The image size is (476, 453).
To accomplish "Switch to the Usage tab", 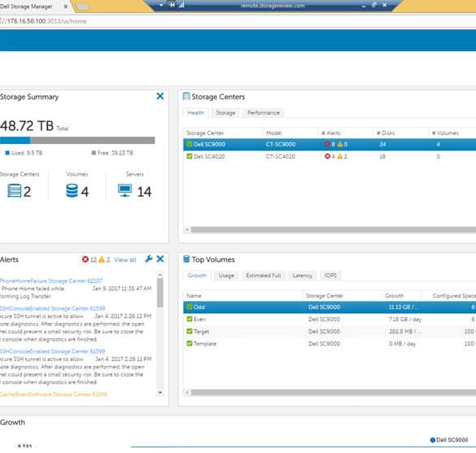I will (226, 276).
